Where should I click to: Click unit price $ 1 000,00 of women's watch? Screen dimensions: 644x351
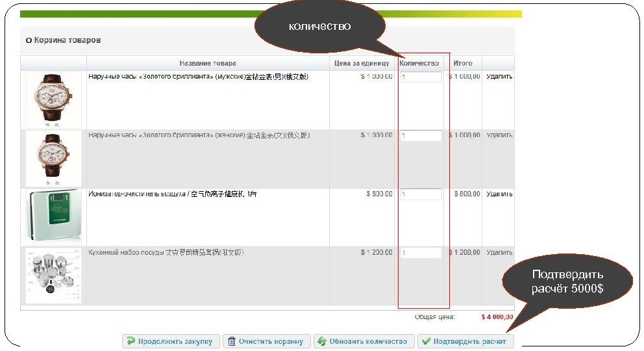click(x=377, y=135)
